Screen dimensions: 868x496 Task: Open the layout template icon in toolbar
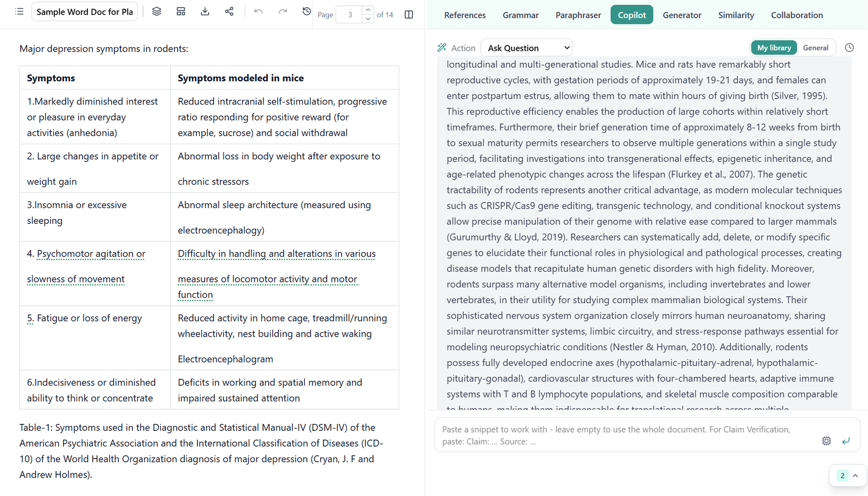(181, 11)
